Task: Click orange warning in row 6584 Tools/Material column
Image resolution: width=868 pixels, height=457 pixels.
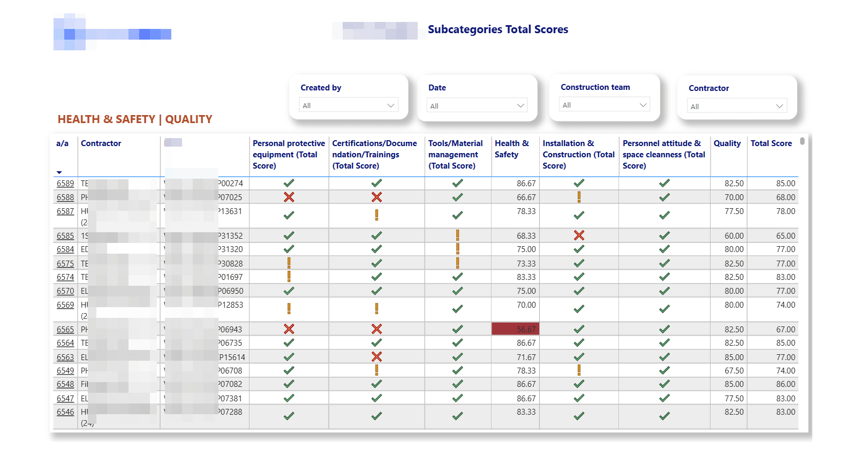Action: 457,249
